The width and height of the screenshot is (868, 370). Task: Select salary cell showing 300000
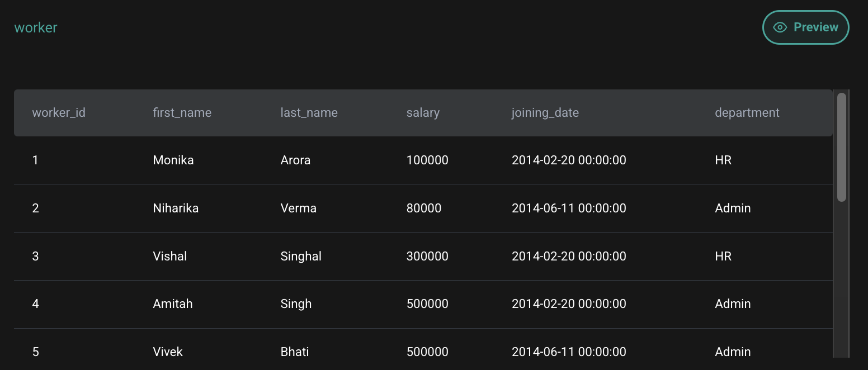pos(427,257)
